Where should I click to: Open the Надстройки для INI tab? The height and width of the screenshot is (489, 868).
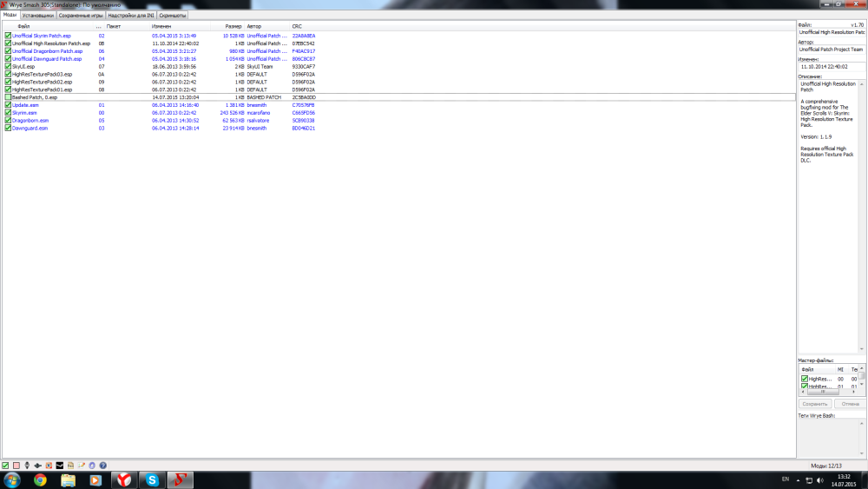131,16
